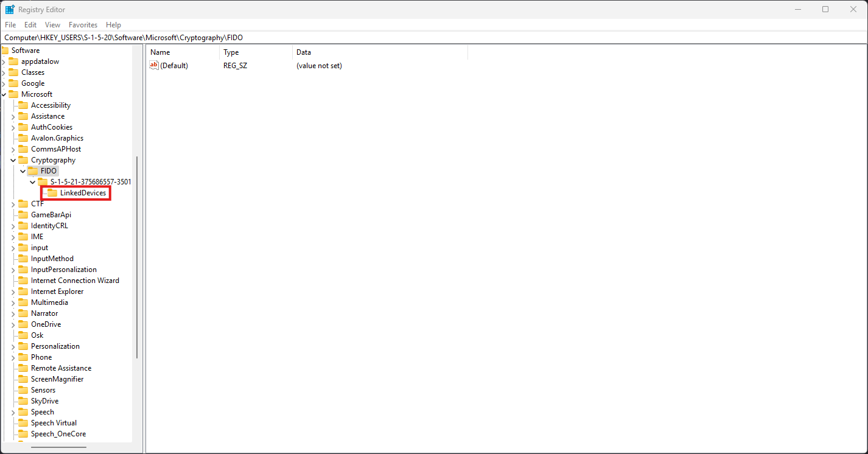Click the FIDO key folder icon
Screen dimensions: 868x454
(33, 171)
